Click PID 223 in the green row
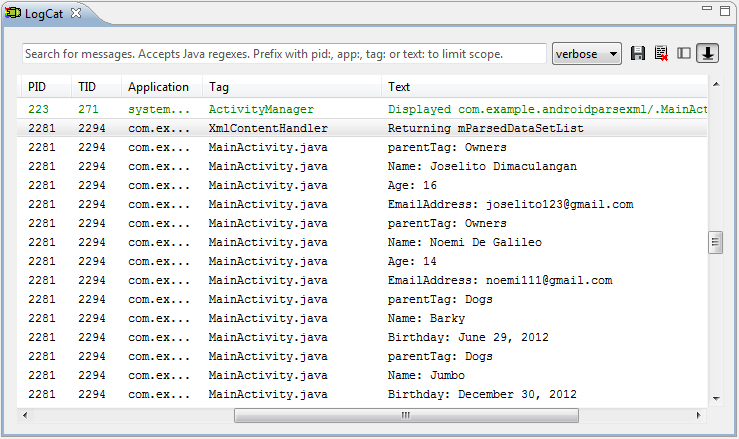Screen dimensions: 739x439 click(38, 109)
